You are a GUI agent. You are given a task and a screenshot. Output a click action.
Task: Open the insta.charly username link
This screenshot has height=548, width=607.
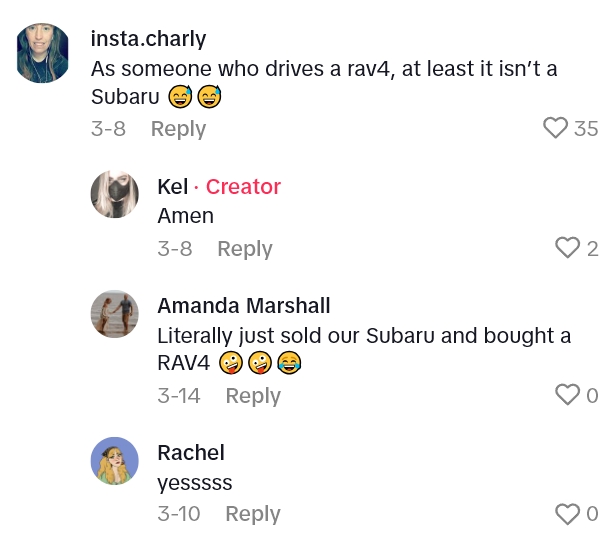click(148, 39)
